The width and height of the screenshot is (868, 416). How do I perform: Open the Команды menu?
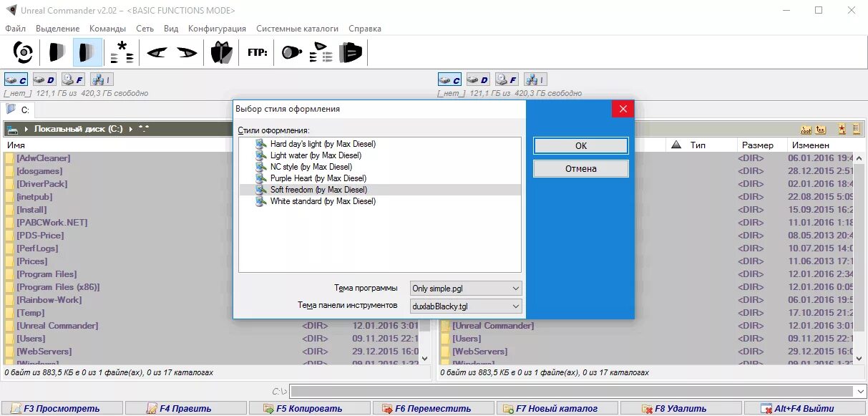[x=107, y=29]
